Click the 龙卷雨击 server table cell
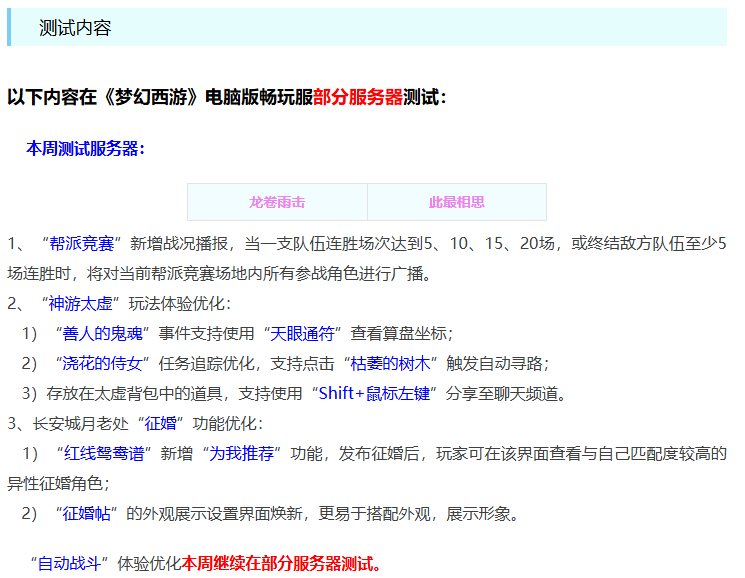The image size is (745, 578). click(277, 202)
